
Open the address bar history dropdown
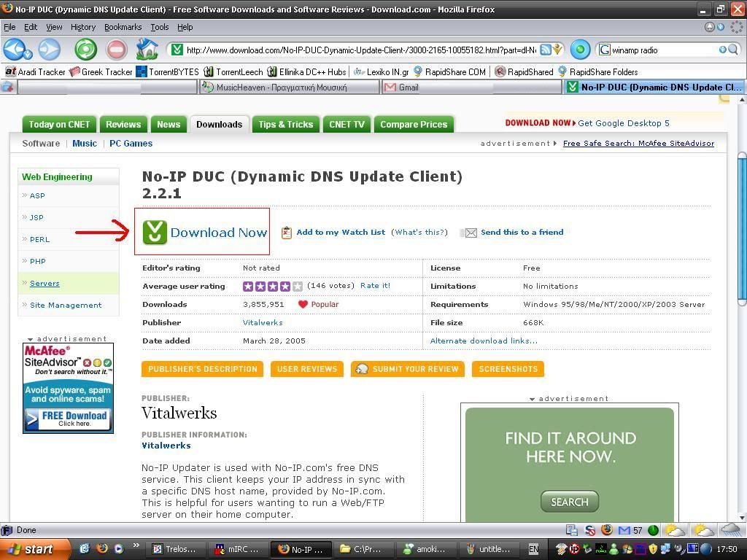pyautogui.click(x=558, y=50)
